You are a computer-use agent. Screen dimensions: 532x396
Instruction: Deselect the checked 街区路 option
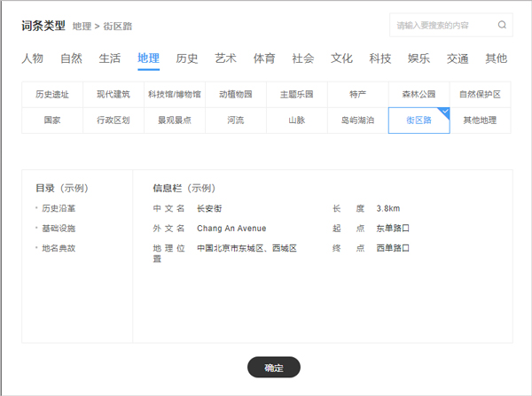coord(419,120)
